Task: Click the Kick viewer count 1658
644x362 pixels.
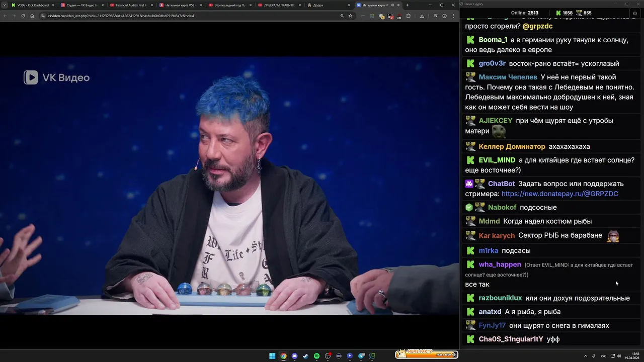Action: pyautogui.click(x=564, y=13)
